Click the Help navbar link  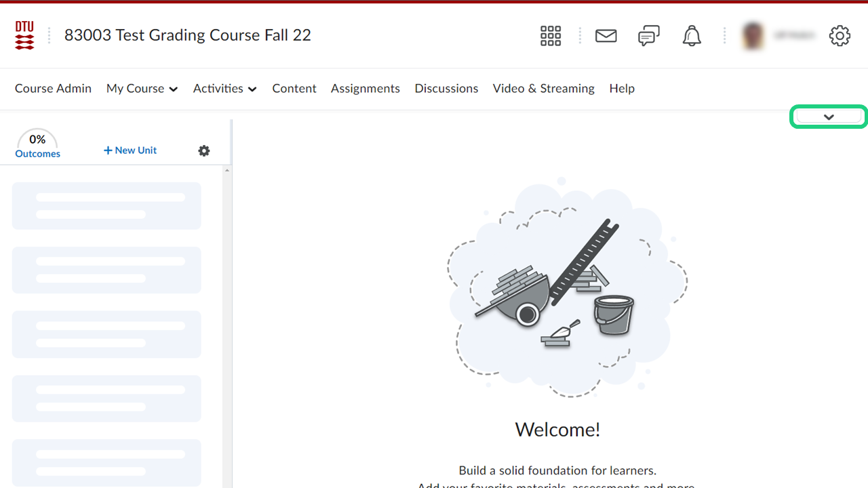[622, 89]
